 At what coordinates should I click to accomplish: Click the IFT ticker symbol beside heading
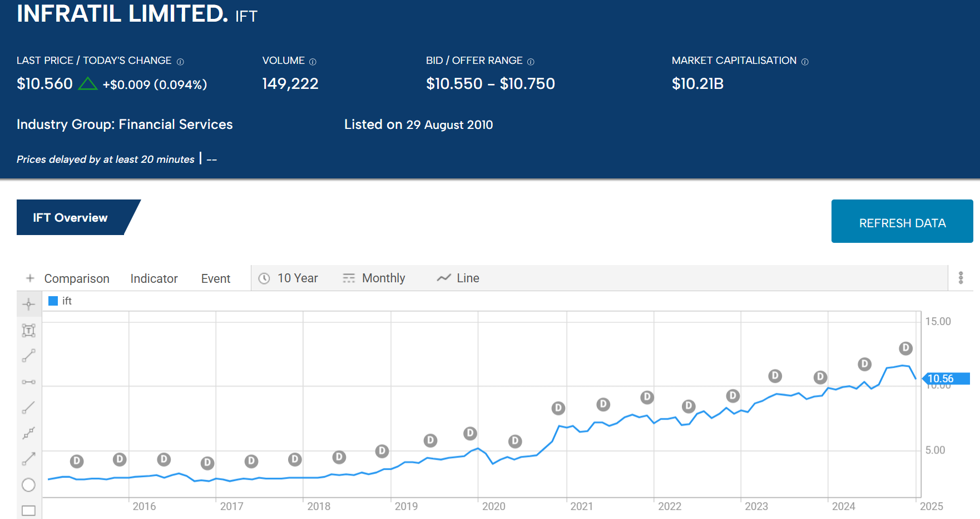246,16
